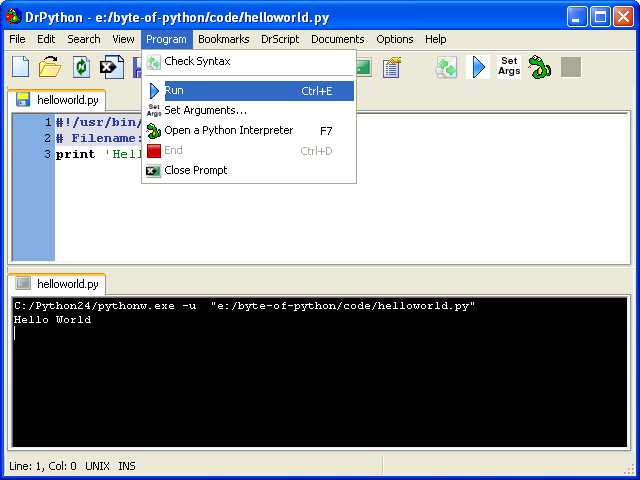Choose Set Arguments... menu entry

click(x=249, y=111)
